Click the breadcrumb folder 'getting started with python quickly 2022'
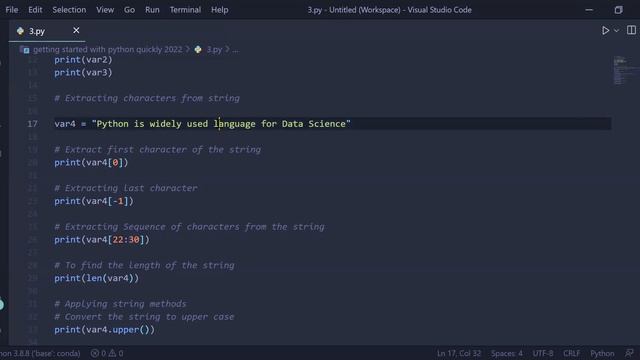The width and height of the screenshot is (640, 360). coord(107,49)
